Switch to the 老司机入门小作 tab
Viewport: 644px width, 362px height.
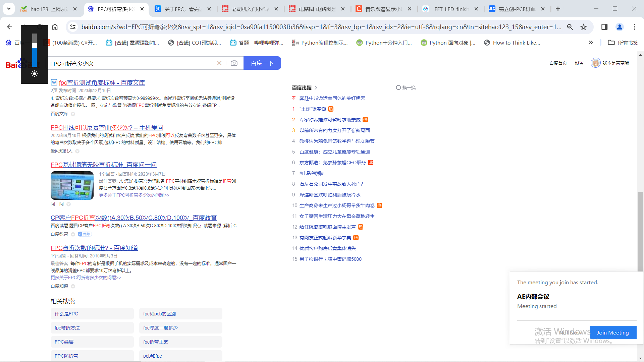click(250, 9)
